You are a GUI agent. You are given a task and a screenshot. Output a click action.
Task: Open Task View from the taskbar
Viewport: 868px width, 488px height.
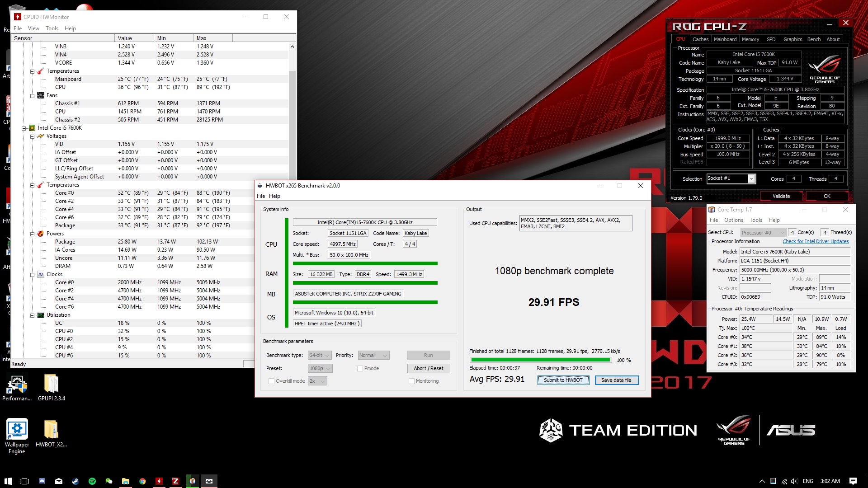click(x=25, y=481)
